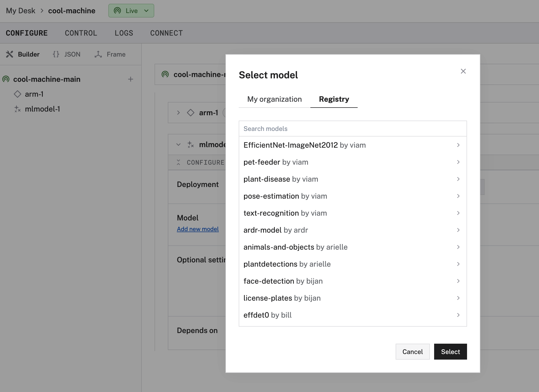The image size is (539, 392).
Task: Click Add new model link
Action: (198, 229)
